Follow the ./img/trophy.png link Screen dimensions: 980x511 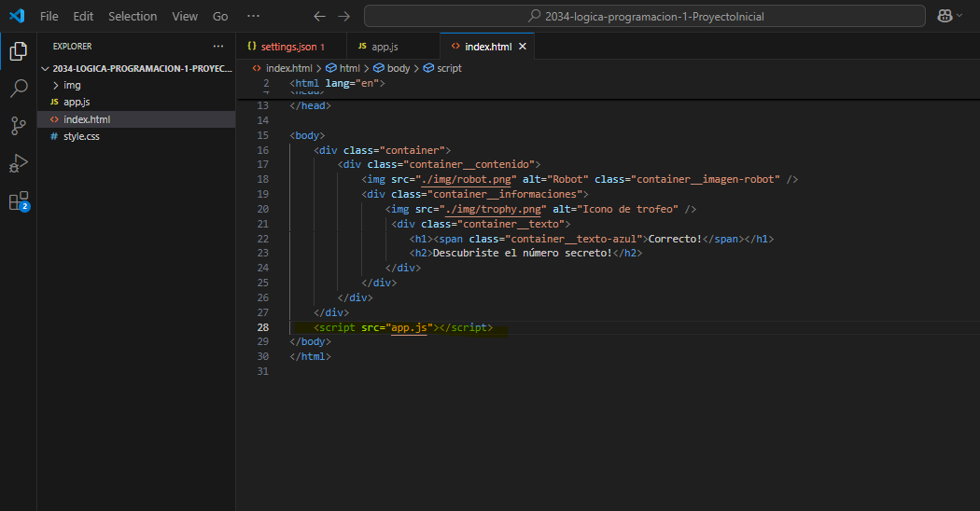point(493,209)
